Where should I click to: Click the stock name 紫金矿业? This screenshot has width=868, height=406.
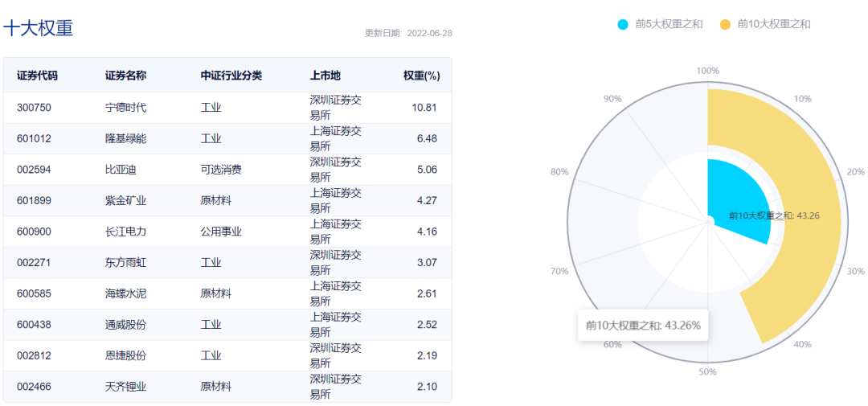click(x=125, y=200)
